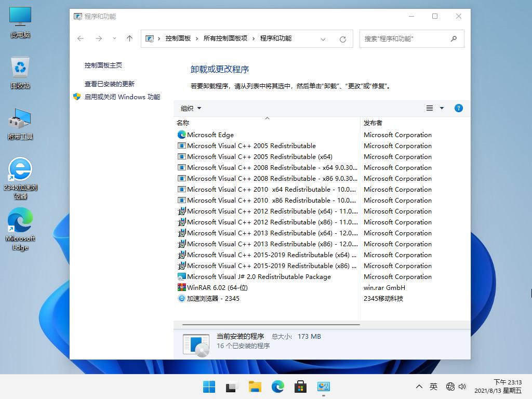Click the forward navigation arrow

[x=99, y=38]
